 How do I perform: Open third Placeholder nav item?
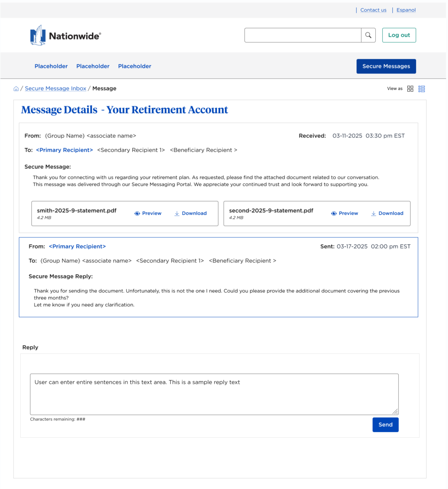pos(135,66)
